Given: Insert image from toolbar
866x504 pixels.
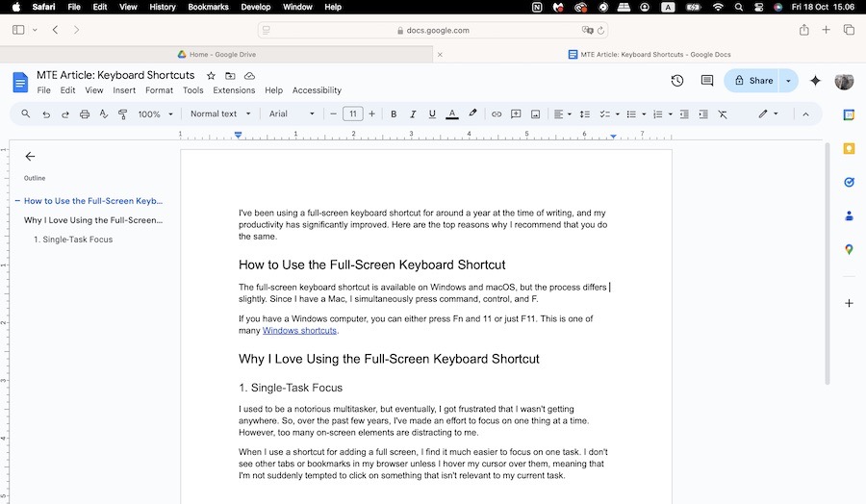Looking at the screenshot, I should coord(535,114).
